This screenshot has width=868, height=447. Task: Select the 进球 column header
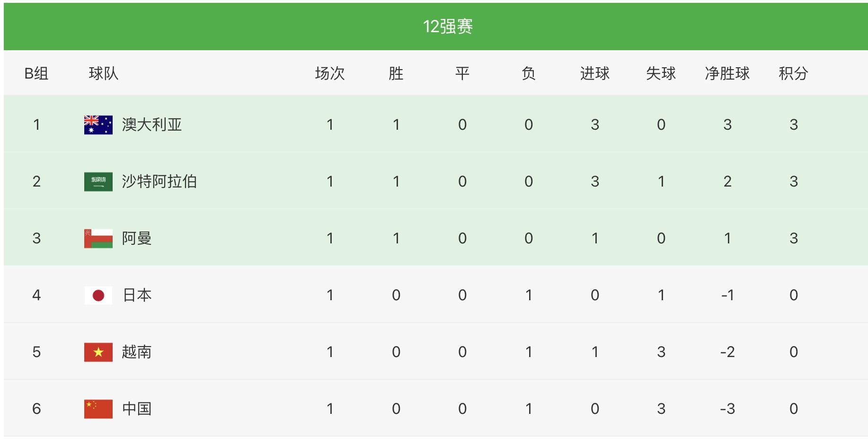595,73
